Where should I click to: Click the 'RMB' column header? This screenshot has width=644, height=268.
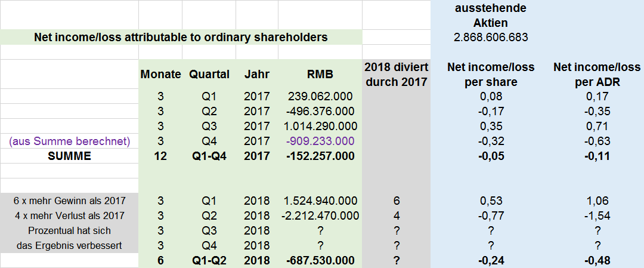point(321,75)
